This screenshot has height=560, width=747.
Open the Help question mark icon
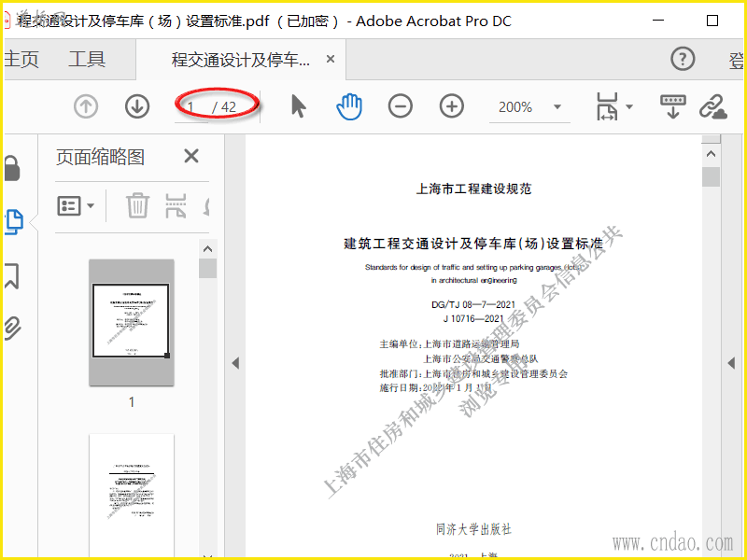tap(683, 59)
